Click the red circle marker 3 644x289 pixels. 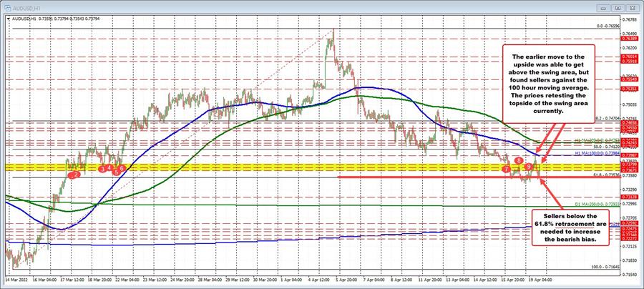point(102,169)
